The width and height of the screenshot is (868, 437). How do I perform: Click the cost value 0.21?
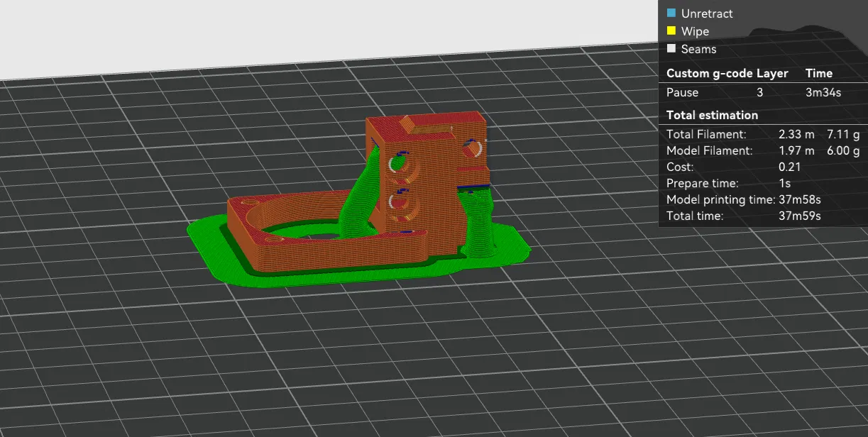click(789, 167)
